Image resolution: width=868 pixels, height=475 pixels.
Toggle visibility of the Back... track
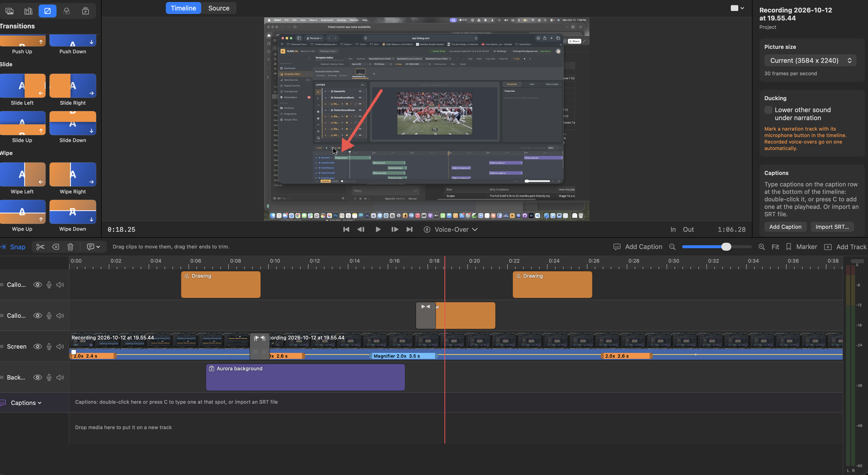point(38,377)
